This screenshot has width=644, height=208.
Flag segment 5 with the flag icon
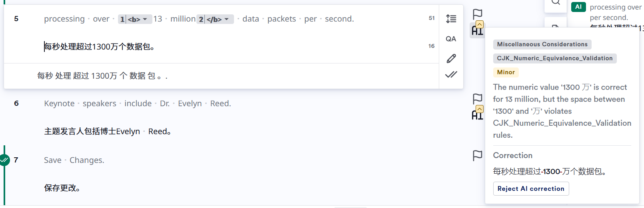click(x=477, y=14)
